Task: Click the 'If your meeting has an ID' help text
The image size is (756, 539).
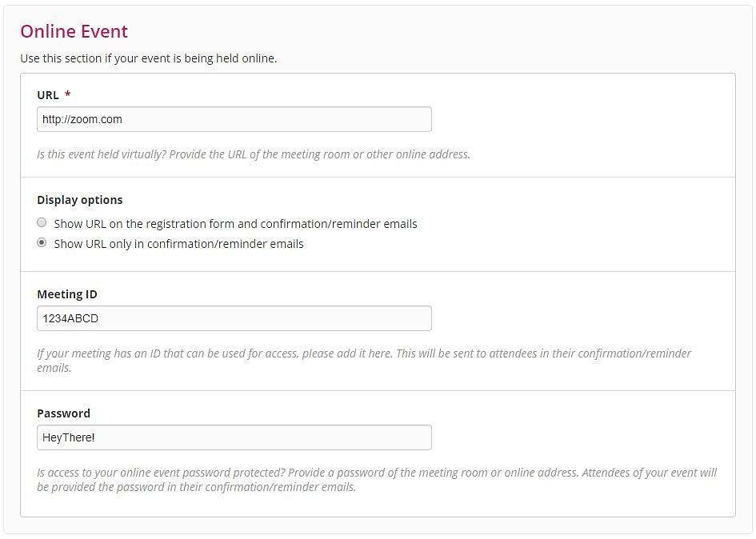Action: 364,361
